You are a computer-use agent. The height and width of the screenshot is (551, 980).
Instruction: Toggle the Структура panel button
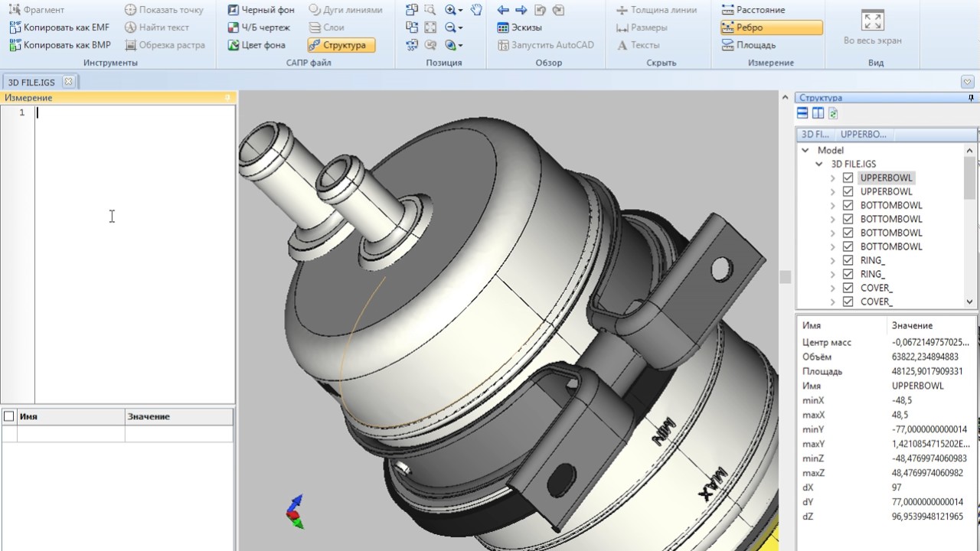point(341,45)
